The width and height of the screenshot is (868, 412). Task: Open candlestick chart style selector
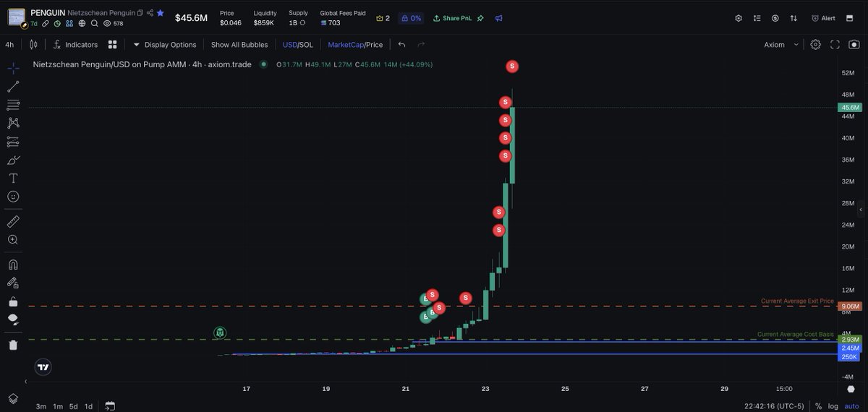pyautogui.click(x=33, y=44)
